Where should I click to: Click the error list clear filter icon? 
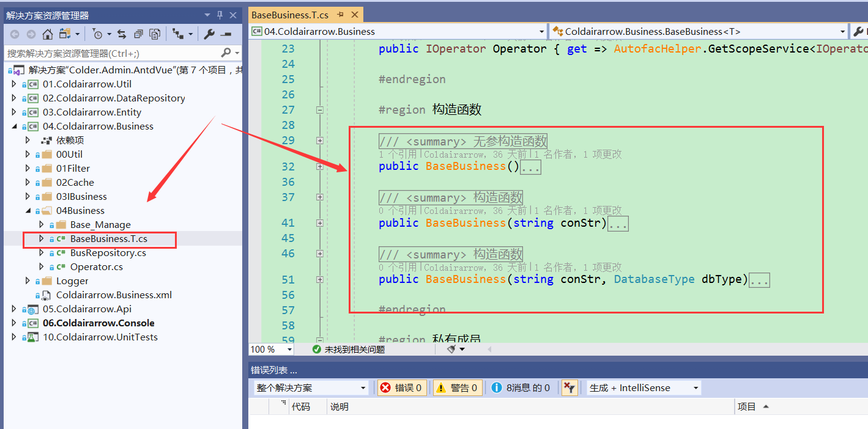pyautogui.click(x=569, y=387)
